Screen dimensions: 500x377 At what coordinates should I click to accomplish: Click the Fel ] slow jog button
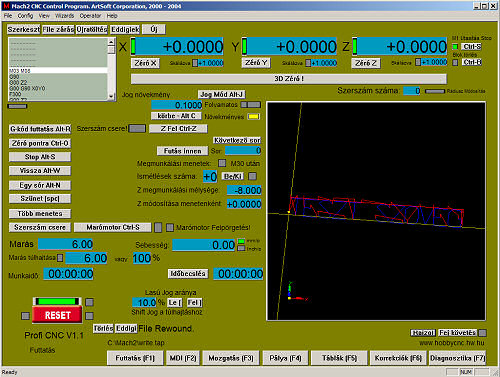point(194,303)
